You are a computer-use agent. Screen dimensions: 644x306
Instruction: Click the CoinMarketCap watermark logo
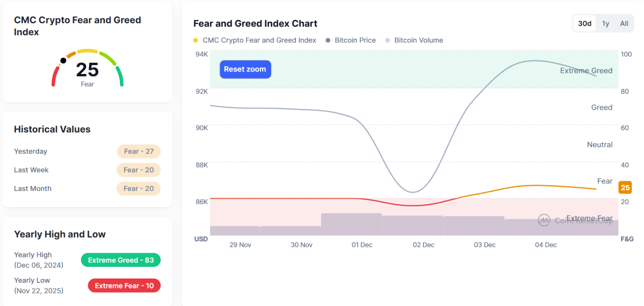pos(544,220)
